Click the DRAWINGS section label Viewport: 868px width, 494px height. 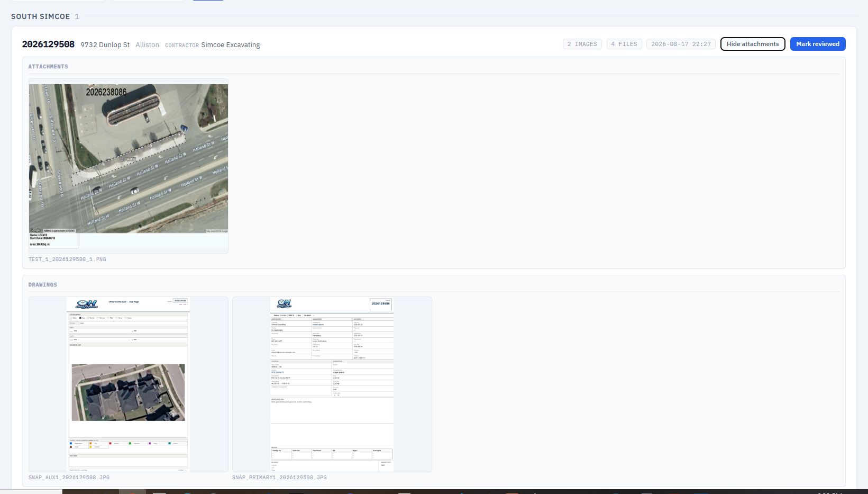click(x=43, y=285)
